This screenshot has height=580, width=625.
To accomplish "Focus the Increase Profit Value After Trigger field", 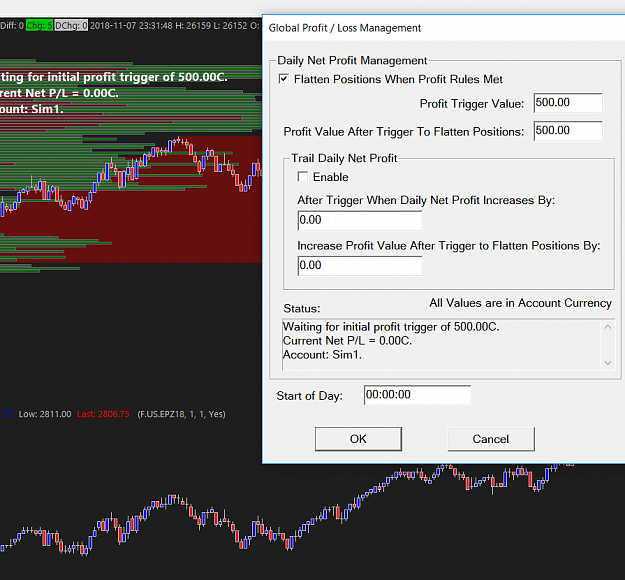I will click(x=360, y=266).
